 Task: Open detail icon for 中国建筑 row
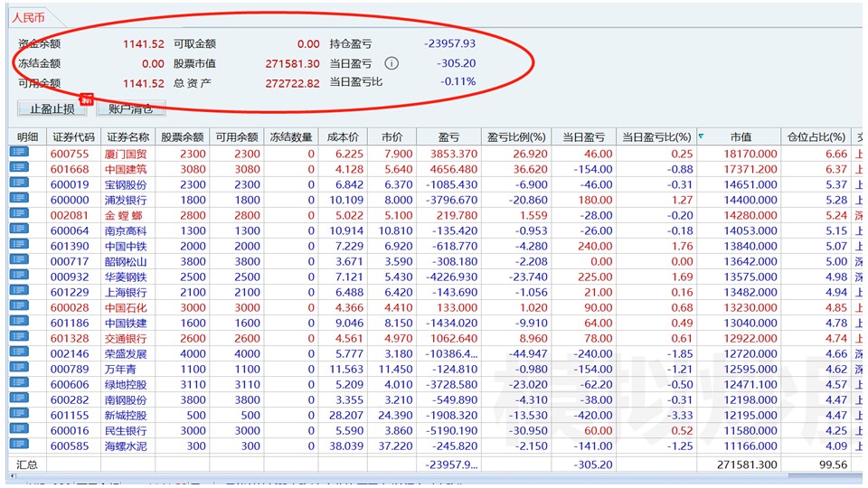pos(19,168)
